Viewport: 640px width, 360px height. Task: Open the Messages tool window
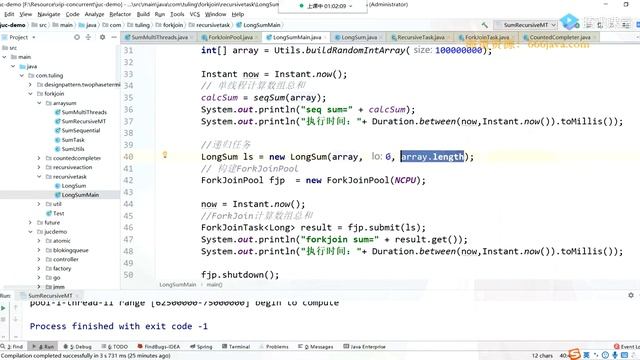click(x=316, y=347)
